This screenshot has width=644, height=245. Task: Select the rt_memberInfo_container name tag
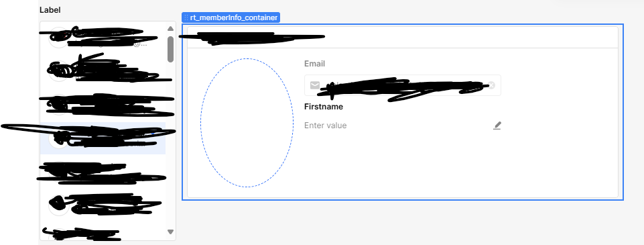231,17
